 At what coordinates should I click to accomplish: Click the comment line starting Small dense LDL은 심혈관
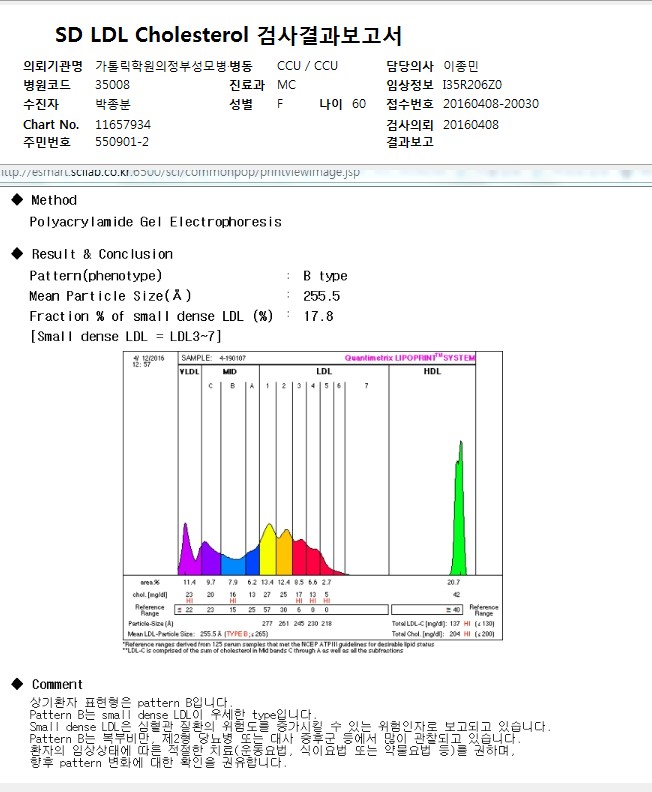pos(290,727)
